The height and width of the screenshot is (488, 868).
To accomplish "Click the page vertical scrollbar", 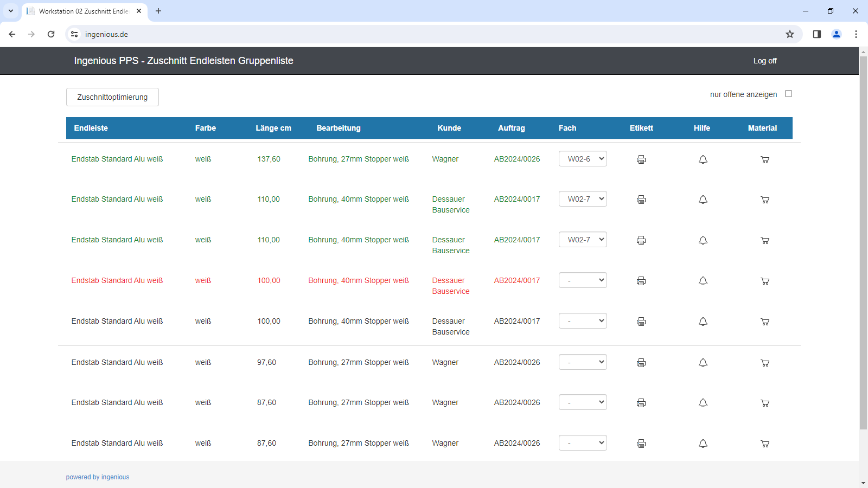I will (x=863, y=242).
